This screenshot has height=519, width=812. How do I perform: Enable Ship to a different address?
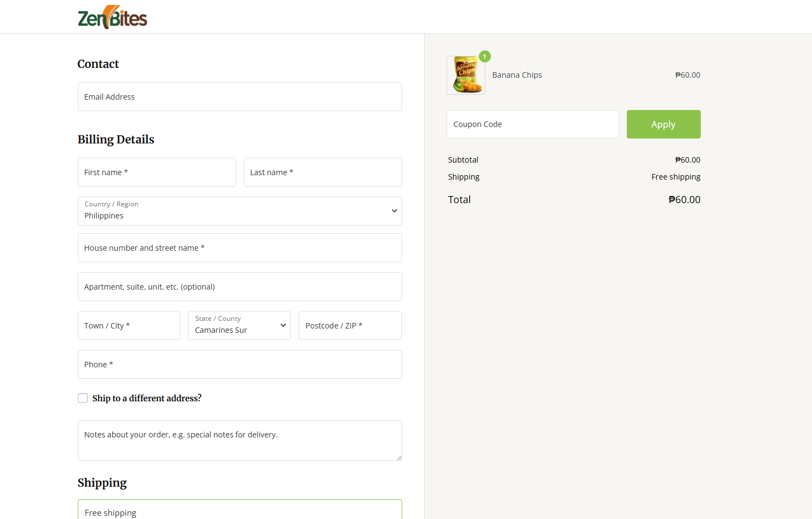(x=83, y=398)
